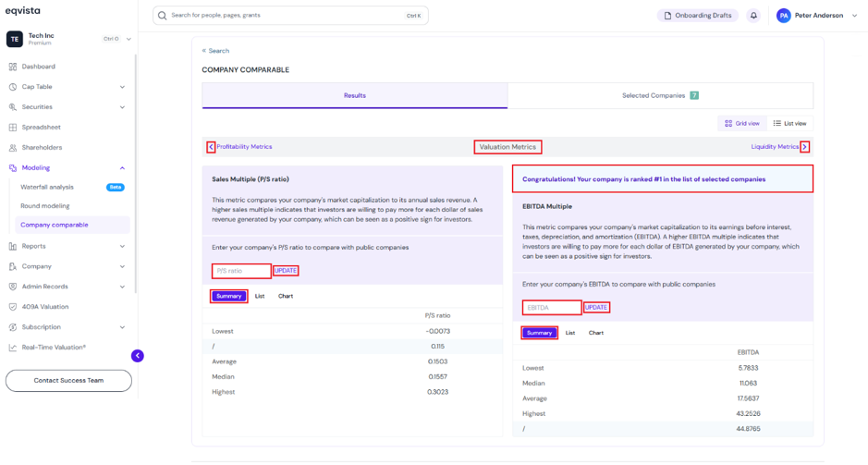Click the eqvista logo

tap(23, 10)
